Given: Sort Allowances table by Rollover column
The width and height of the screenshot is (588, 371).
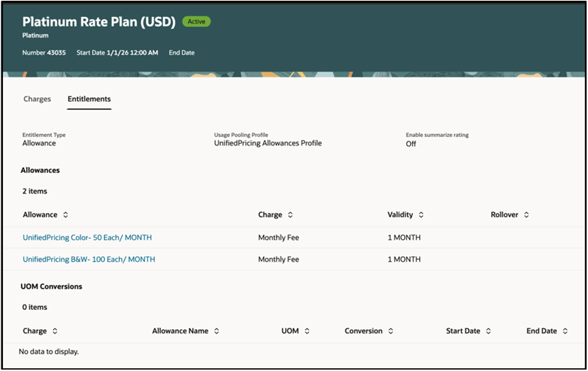Looking at the screenshot, I should tap(526, 215).
